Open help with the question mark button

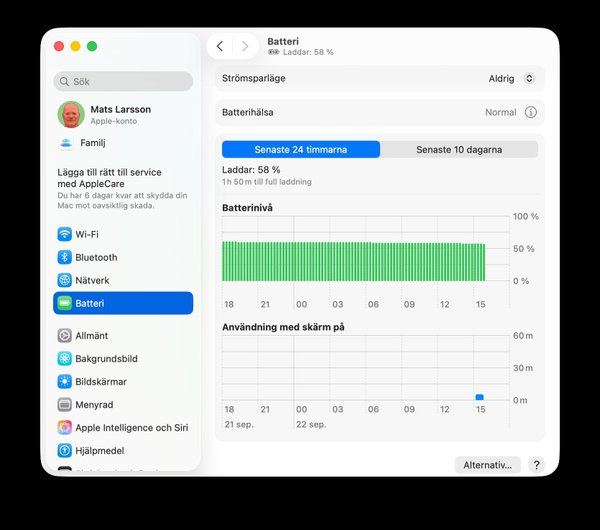click(x=536, y=465)
